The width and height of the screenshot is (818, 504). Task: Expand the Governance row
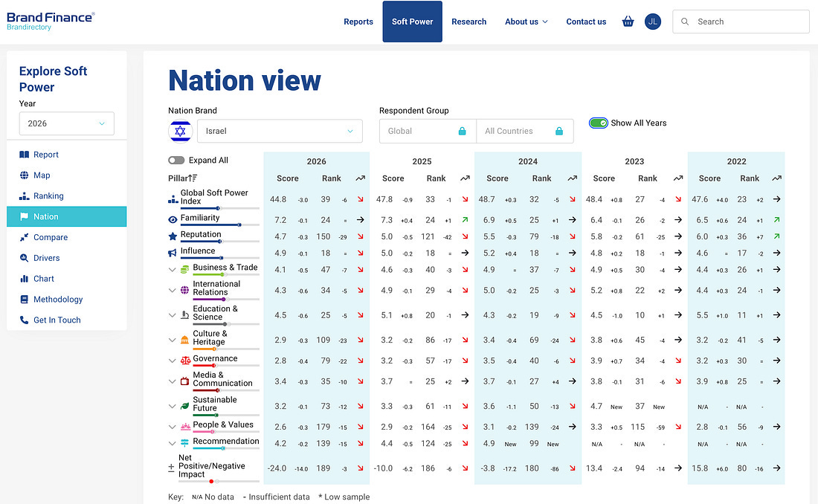click(172, 361)
